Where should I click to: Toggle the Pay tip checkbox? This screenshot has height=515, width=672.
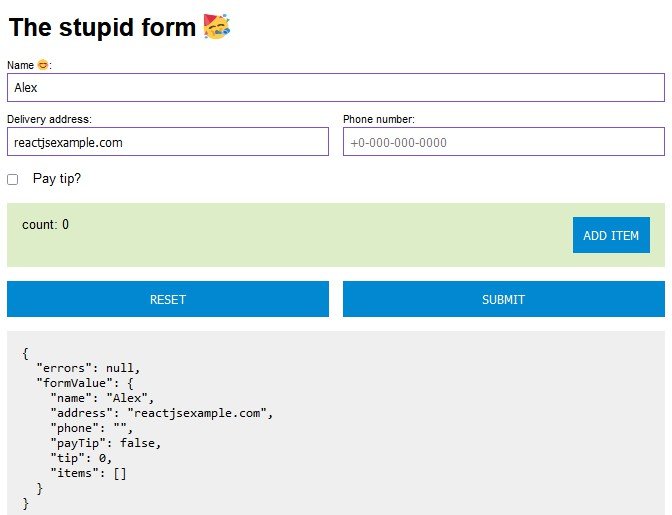[12, 179]
